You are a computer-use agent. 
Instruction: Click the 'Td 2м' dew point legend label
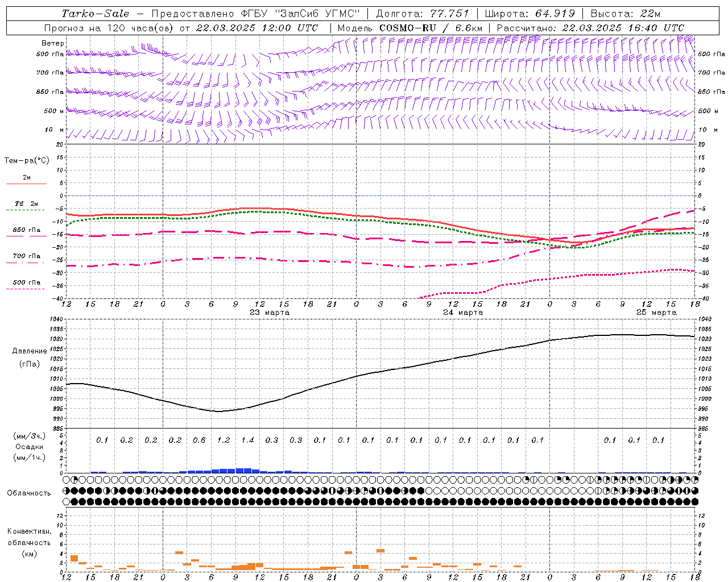click(x=27, y=203)
